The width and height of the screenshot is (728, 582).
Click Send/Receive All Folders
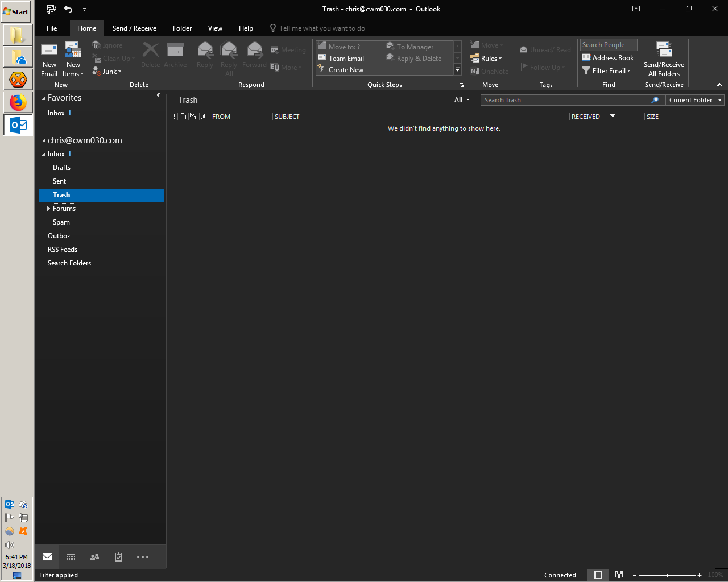664,59
